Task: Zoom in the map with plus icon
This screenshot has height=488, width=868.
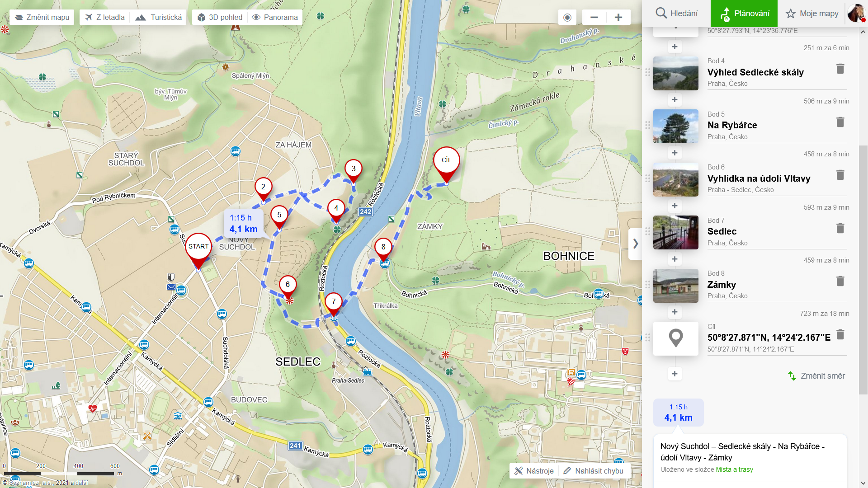Action: point(618,18)
